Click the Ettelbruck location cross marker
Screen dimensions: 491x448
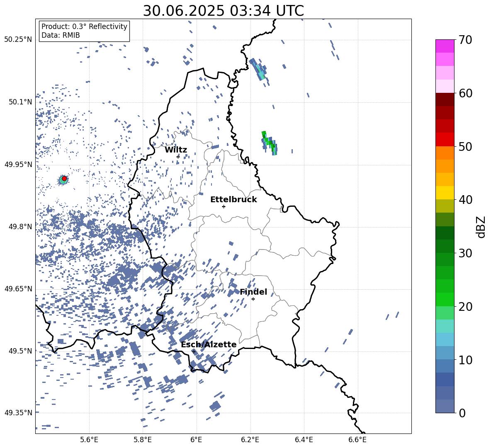[224, 206]
